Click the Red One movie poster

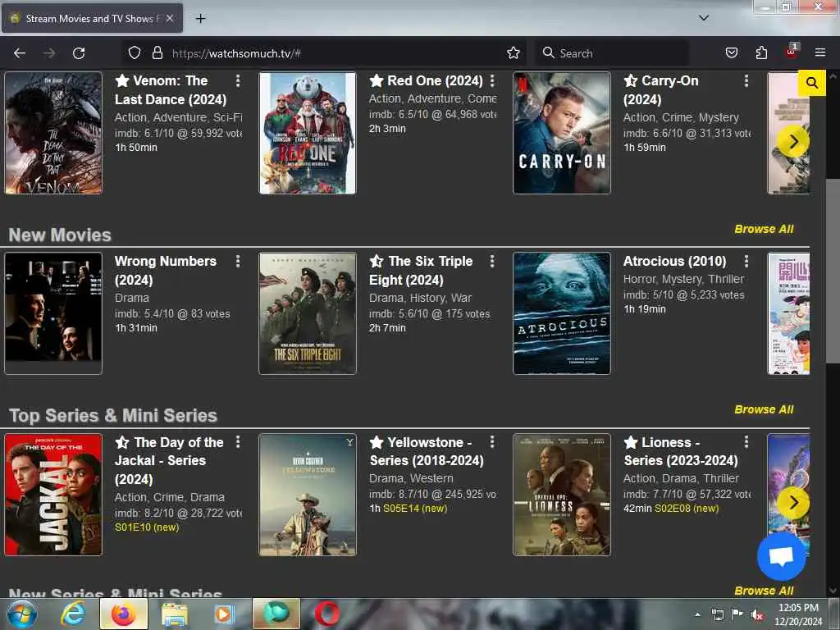click(308, 133)
